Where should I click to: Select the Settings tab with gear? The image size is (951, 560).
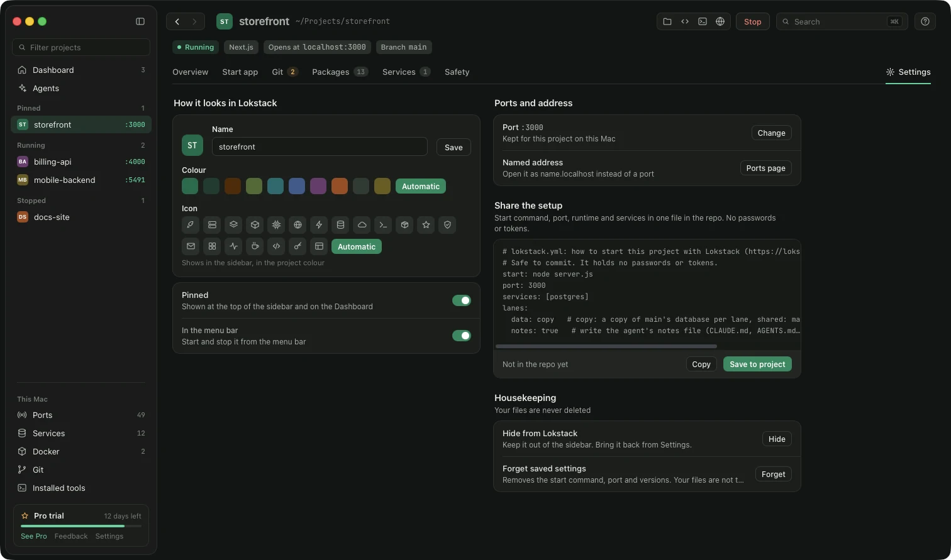point(908,72)
